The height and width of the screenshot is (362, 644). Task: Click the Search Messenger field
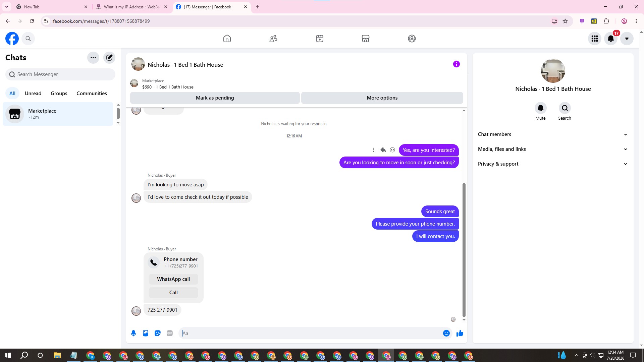[60, 74]
